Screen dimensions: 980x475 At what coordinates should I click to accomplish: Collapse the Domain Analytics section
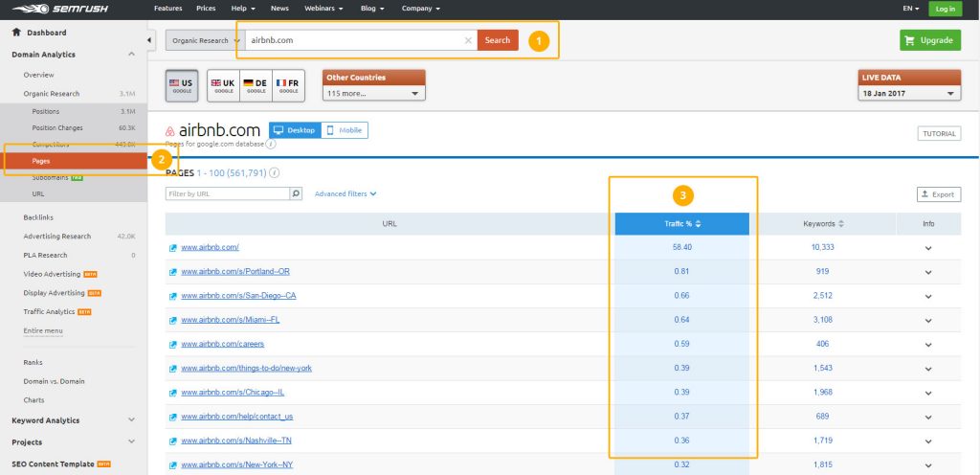coord(131,55)
